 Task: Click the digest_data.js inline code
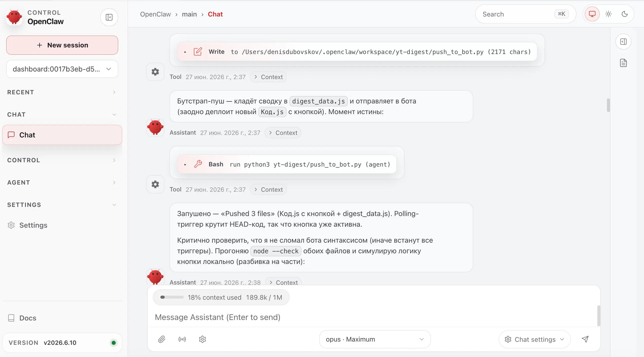(318, 101)
